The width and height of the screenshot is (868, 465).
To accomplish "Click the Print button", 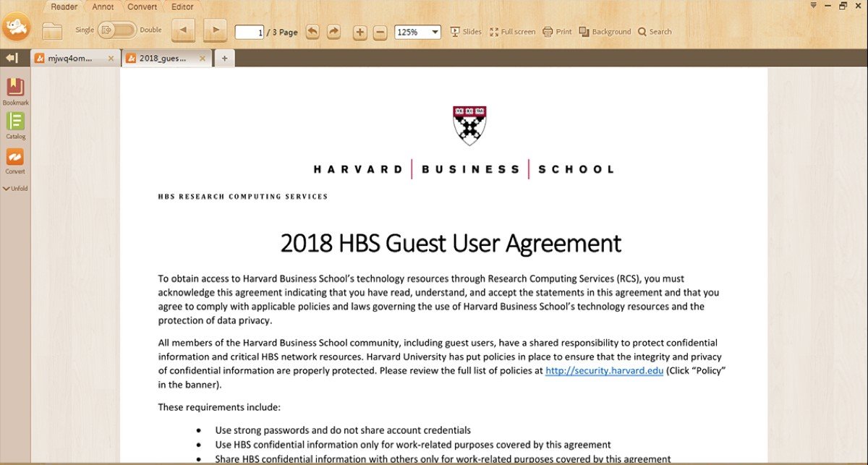I will tap(557, 32).
